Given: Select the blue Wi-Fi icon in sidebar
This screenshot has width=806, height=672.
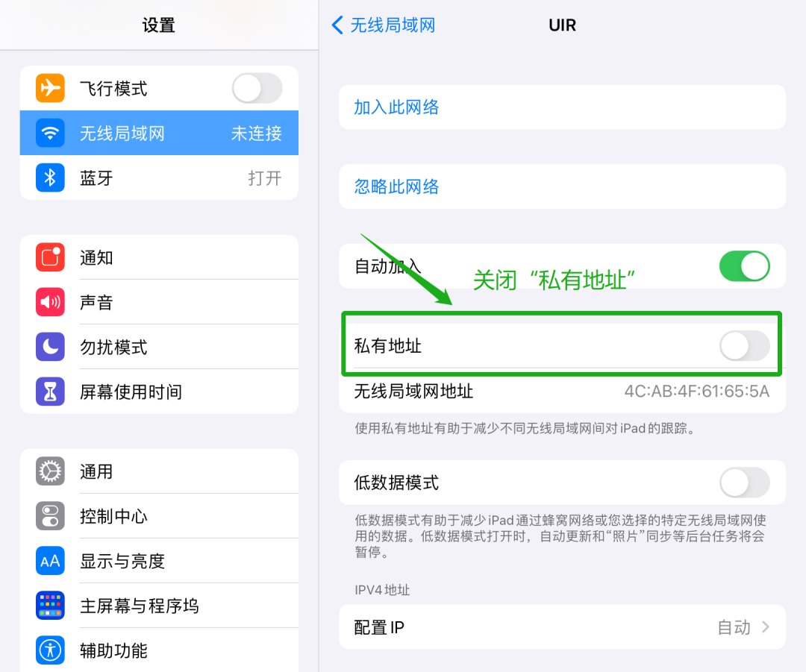Looking at the screenshot, I should tap(50, 133).
